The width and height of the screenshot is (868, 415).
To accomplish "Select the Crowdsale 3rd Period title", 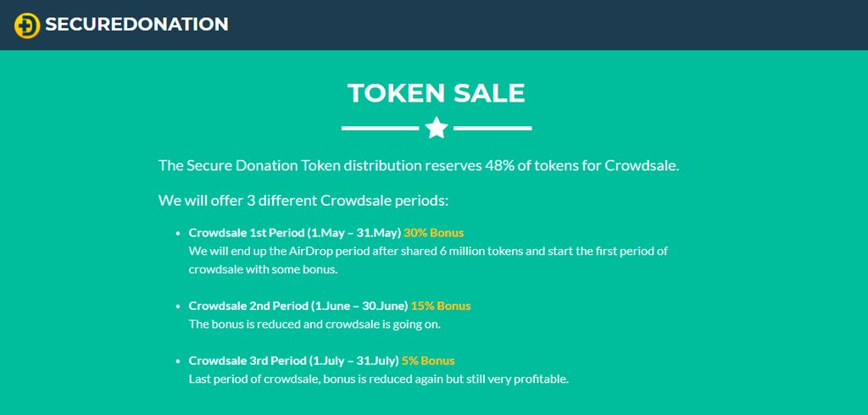I will tap(293, 362).
